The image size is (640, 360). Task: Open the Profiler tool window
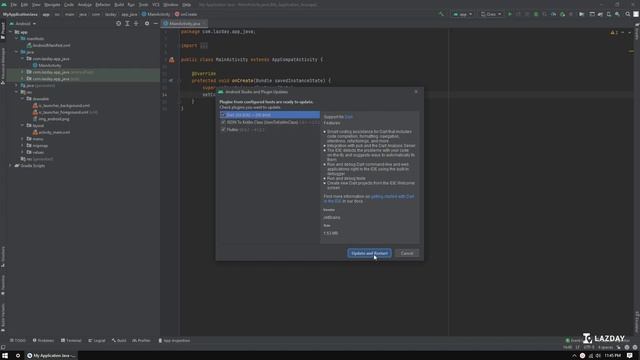[141, 340]
